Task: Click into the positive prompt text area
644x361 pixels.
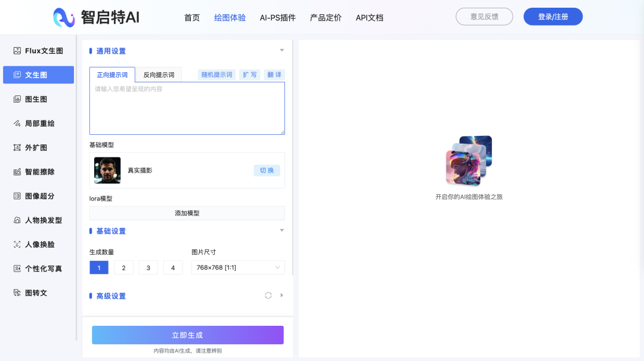Action: tap(187, 108)
